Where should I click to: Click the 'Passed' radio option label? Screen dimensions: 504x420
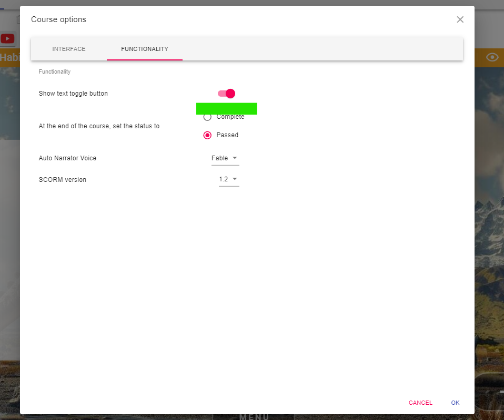[x=227, y=135]
